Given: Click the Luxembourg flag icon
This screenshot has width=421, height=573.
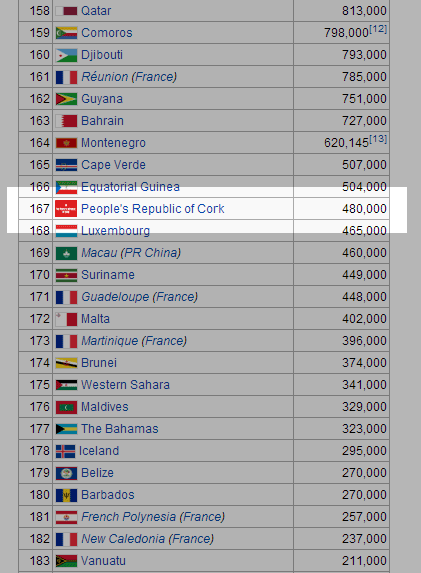Looking at the screenshot, I should 66,231.
